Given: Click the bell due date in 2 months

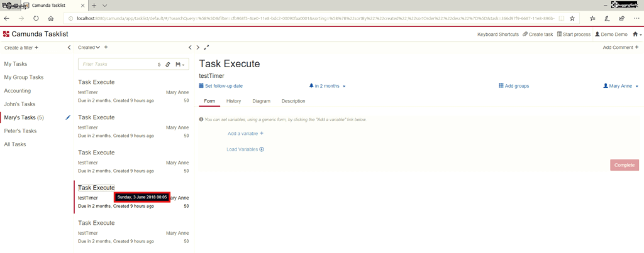Looking at the screenshot, I should pos(324,86).
